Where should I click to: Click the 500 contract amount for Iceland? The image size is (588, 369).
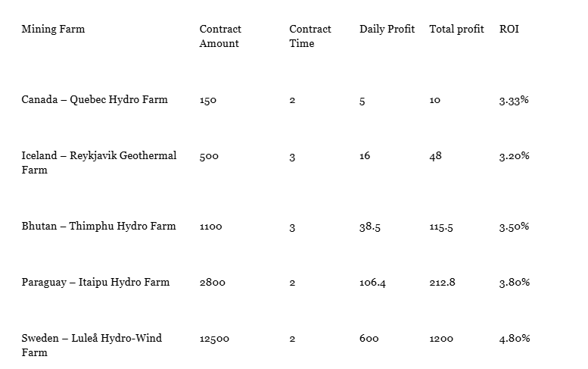(x=209, y=156)
